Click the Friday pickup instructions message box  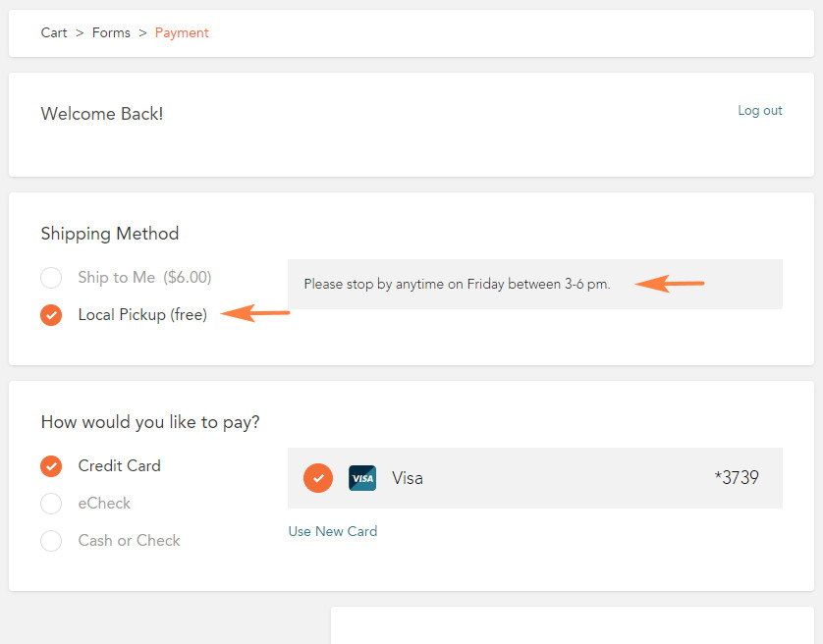535,284
